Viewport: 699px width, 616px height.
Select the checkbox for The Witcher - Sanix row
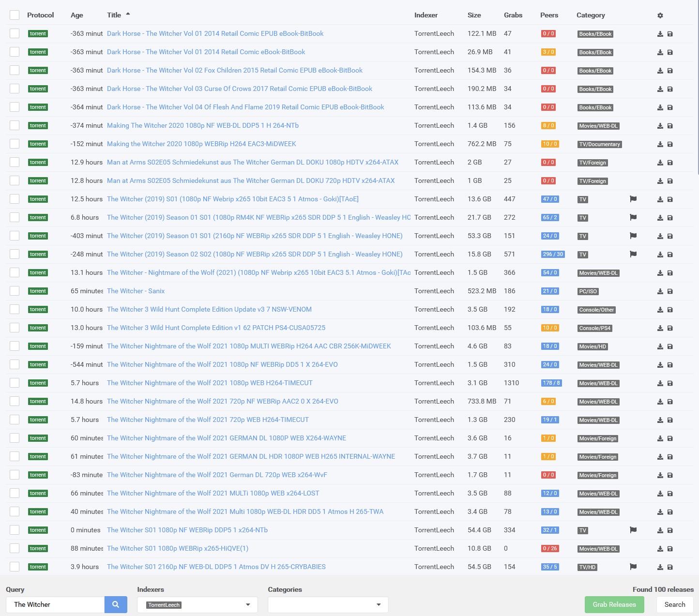coord(14,291)
